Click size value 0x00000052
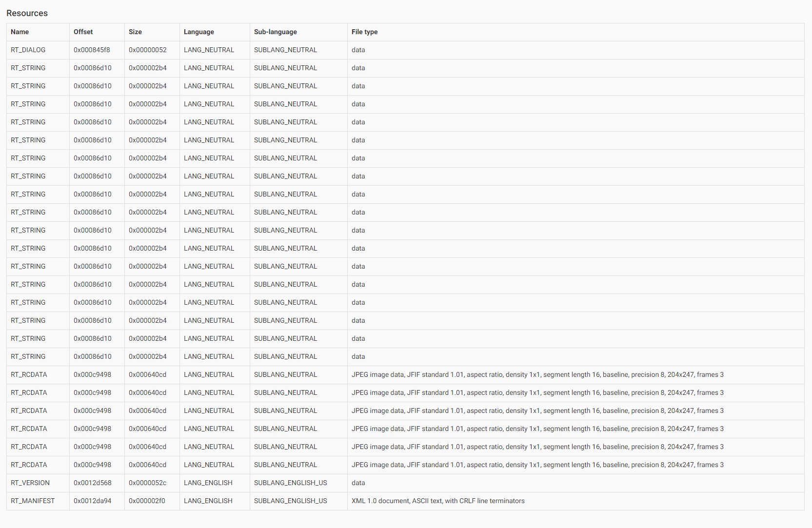The width and height of the screenshot is (812, 528). coord(147,50)
